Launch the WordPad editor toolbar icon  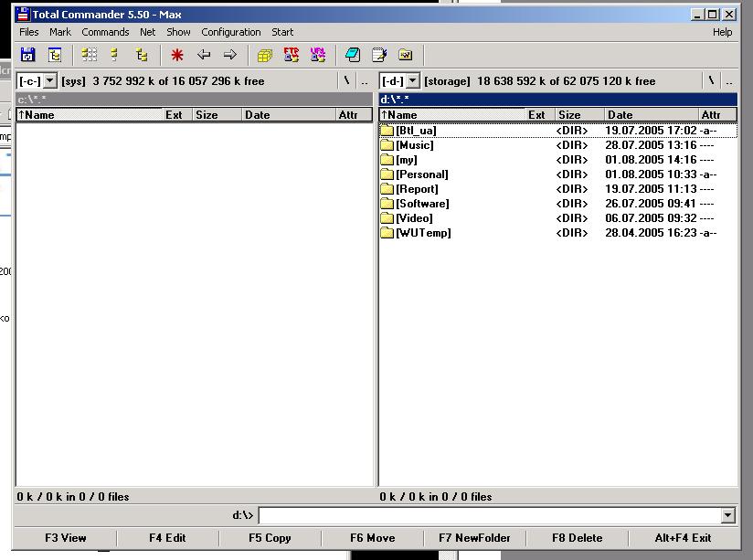point(379,55)
